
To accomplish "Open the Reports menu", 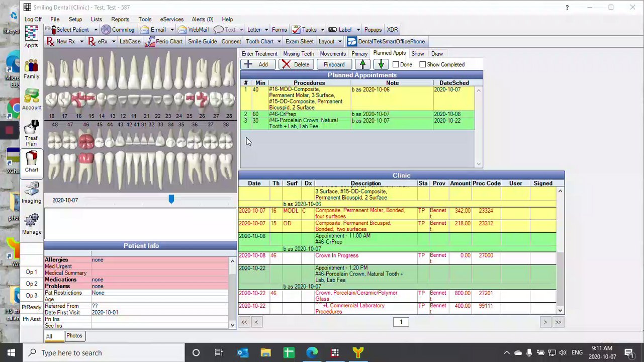I will [x=120, y=19].
